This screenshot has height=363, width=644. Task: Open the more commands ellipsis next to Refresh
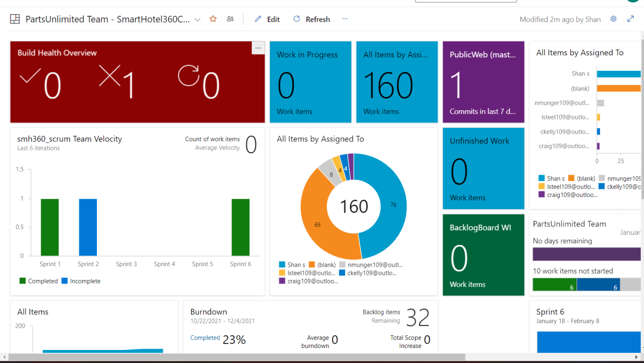[345, 19]
